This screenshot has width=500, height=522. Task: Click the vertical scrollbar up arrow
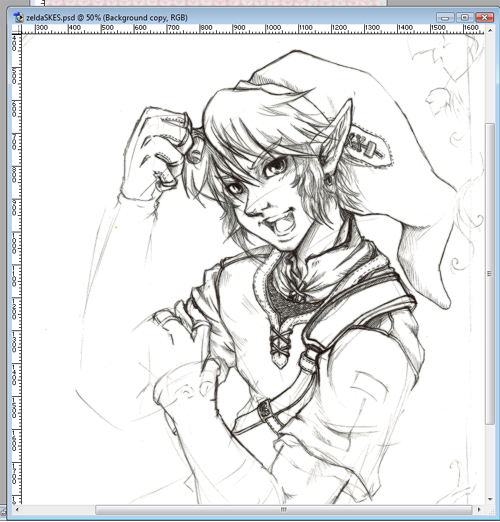490,30
